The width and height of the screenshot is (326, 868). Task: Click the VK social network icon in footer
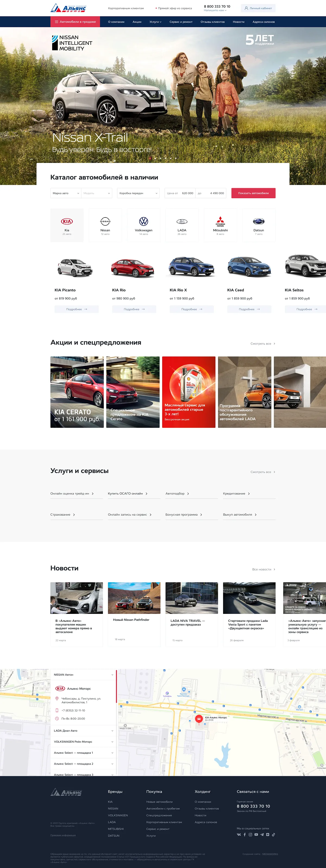tap(239, 834)
